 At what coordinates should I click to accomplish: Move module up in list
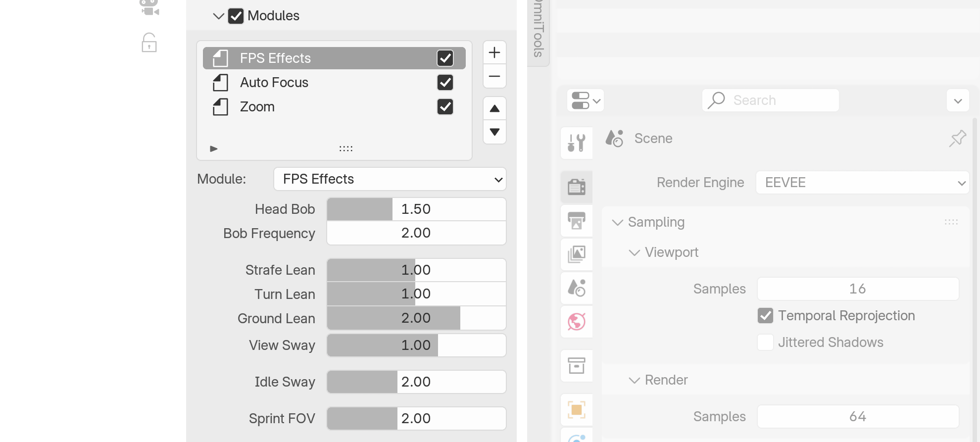click(494, 108)
